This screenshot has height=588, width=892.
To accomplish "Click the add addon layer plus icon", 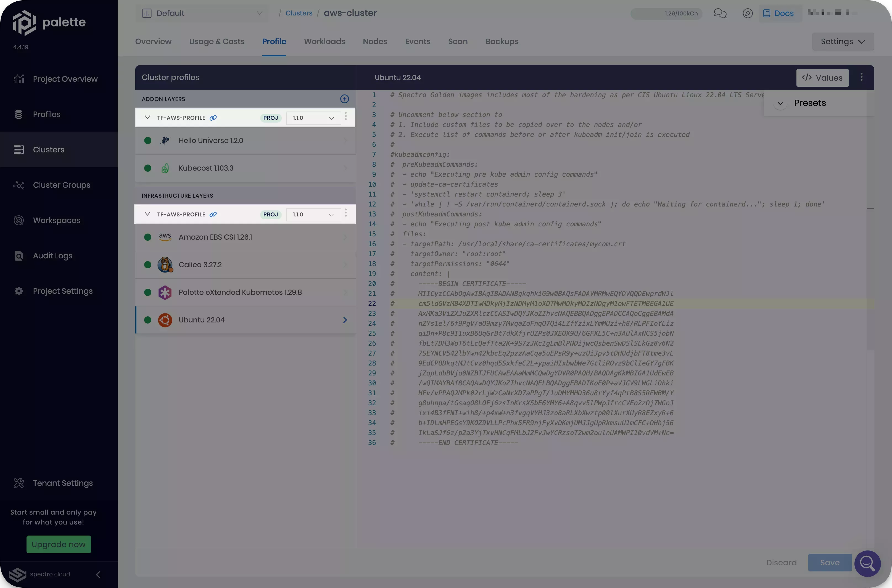I will point(344,99).
